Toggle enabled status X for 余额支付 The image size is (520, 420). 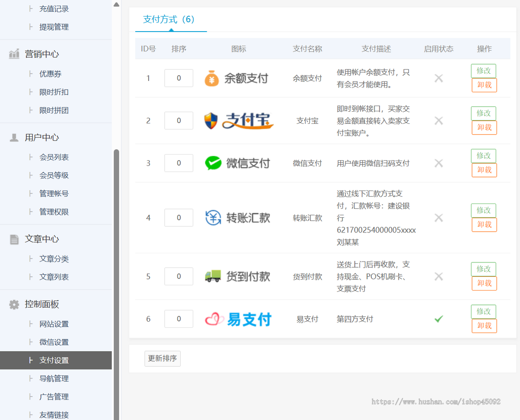[x=439, y=78]
